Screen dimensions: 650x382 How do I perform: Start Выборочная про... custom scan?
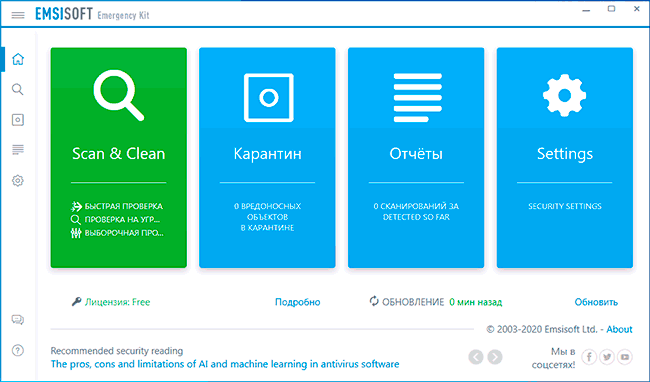[x=117, y=233]
